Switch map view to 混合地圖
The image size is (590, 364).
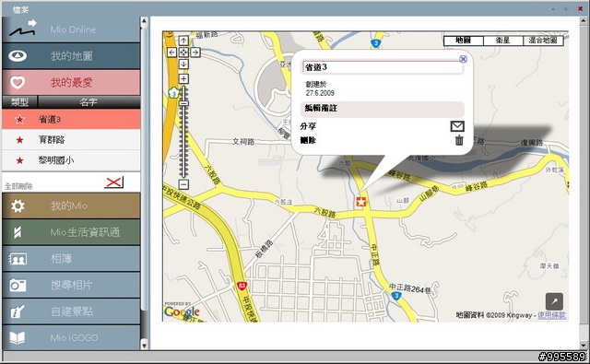click(x=543, y=41)
